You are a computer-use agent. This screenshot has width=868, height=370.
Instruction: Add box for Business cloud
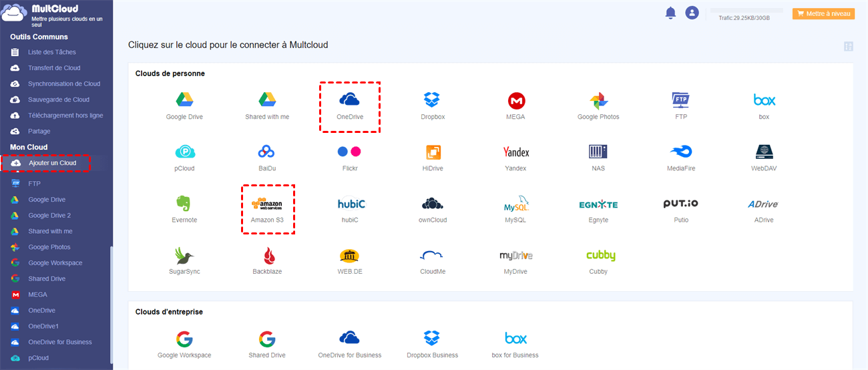point(515,344)
